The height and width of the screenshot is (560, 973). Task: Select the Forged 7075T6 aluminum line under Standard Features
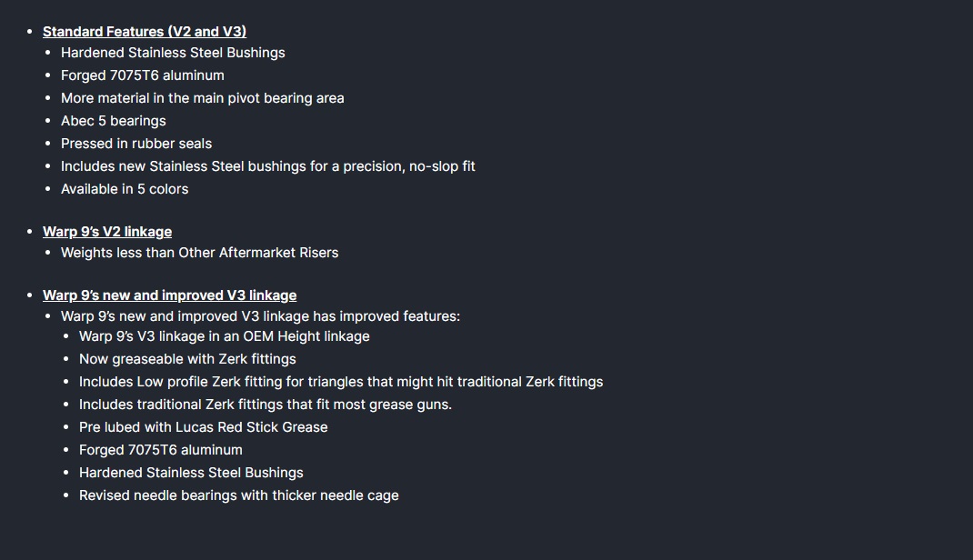pyautogui.click(x=143, y=75)
